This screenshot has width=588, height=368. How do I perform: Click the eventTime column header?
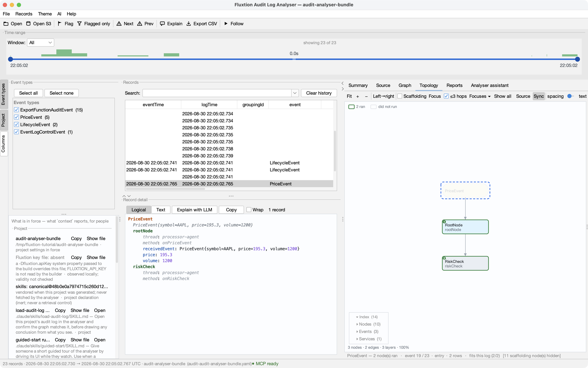(x=153, y=105)
